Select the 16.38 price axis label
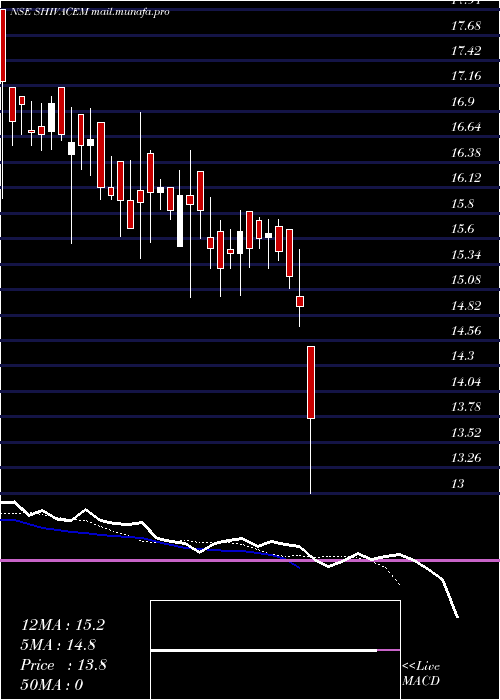The width and height of the screenshot is (500, 700). (466, 153)
